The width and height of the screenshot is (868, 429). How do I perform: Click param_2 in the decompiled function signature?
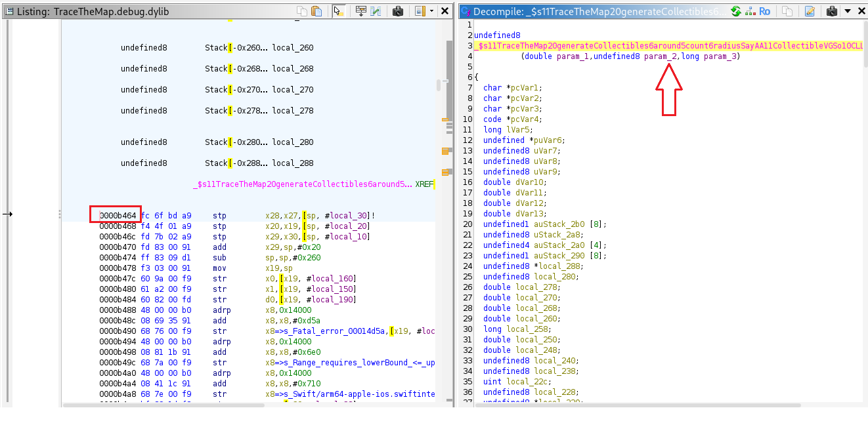[x=660, y=56]
